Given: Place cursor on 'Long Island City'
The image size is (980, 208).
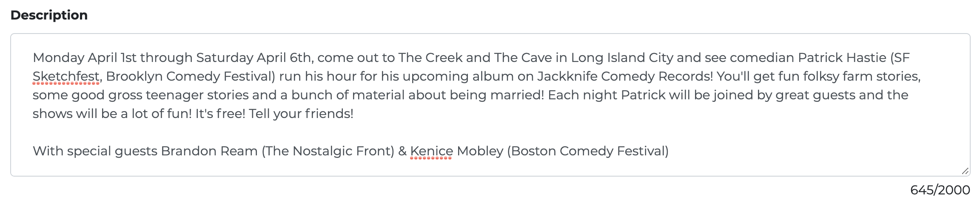Looking at the screenshot, I should click(622, 58).
